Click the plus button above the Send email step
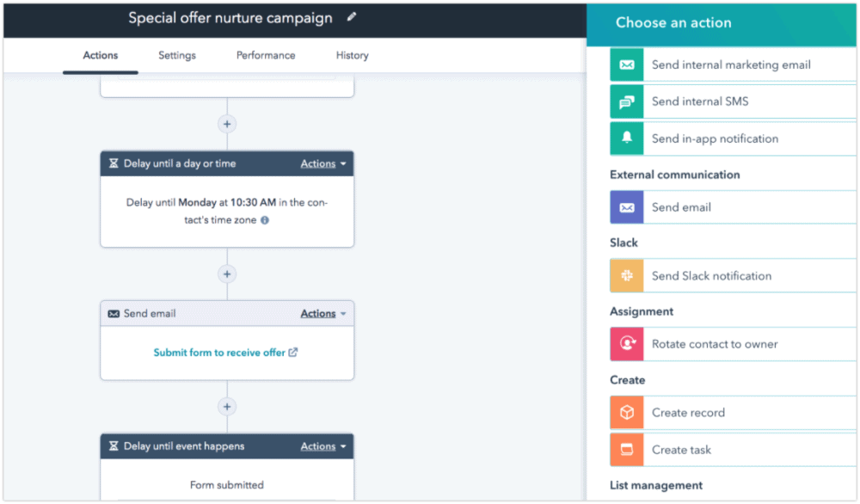Image resolution: width=860 pixels, height=504 pixels. 226,274
